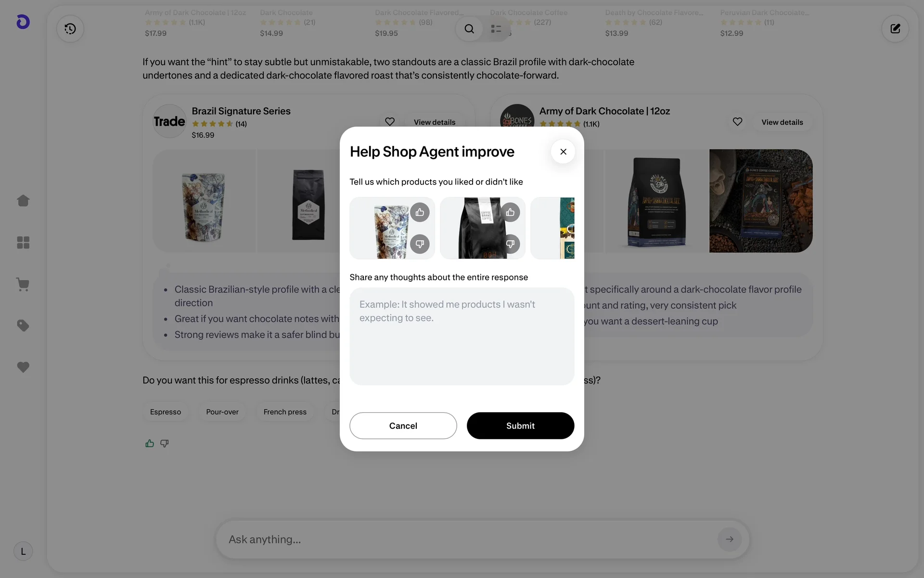Start a new chat with compose icon
This screenshot has height=578, width=924.
point(895,29)
